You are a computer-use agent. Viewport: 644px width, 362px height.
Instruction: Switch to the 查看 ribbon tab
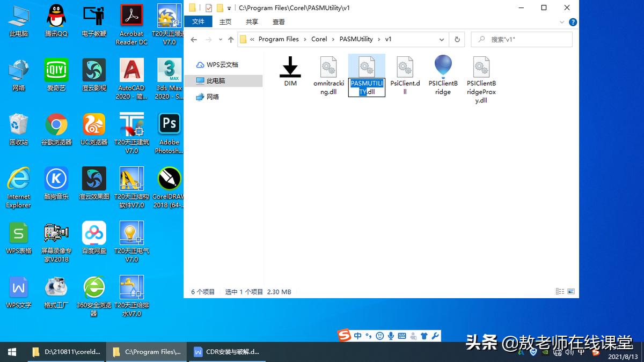(279, 21)
